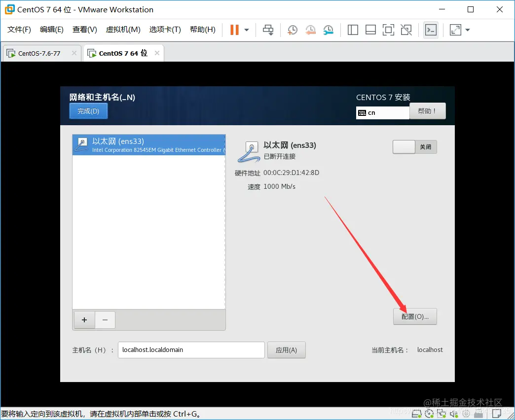Open the keyboard layout selector showing cn
The width and height of the screenshot is (515, 420).
point(382,112)
